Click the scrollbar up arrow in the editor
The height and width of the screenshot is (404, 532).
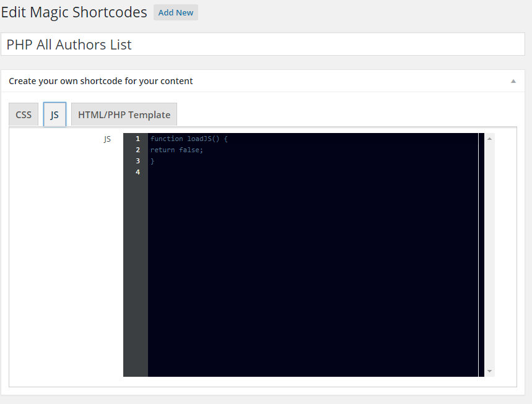pos(489,139)
